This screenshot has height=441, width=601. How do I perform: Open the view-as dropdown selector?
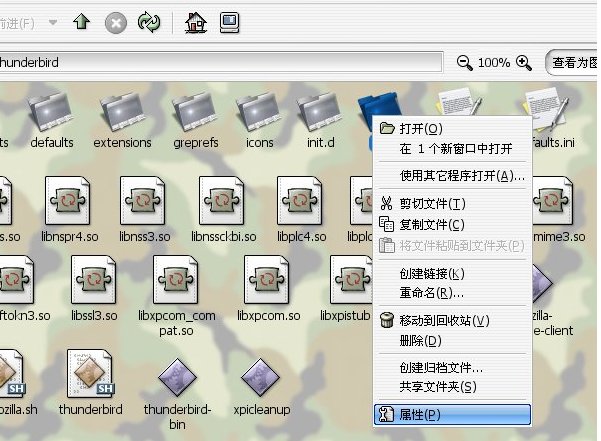click(572, 62)
